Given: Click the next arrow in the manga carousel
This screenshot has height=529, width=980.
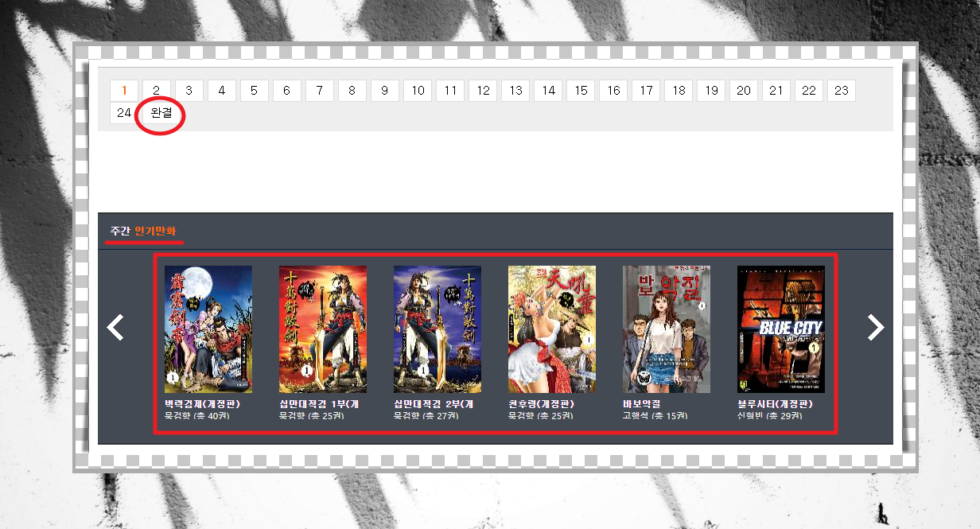Looking at the screenshot, I should coord(875,327).
